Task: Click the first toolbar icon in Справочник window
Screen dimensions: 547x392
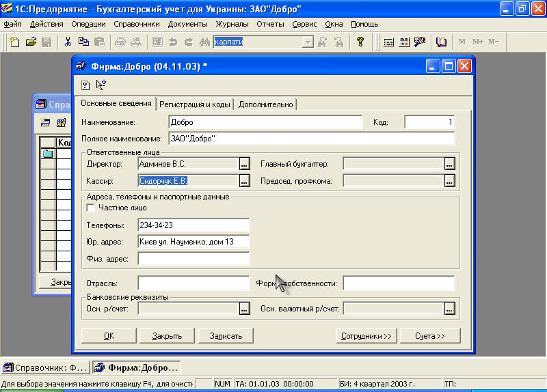Action: click(45, 122)
